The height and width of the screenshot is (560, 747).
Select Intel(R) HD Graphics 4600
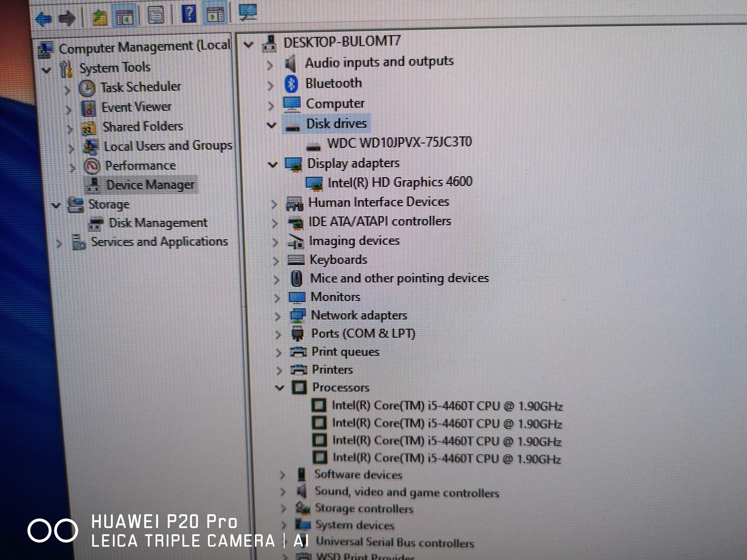[400, 182]
